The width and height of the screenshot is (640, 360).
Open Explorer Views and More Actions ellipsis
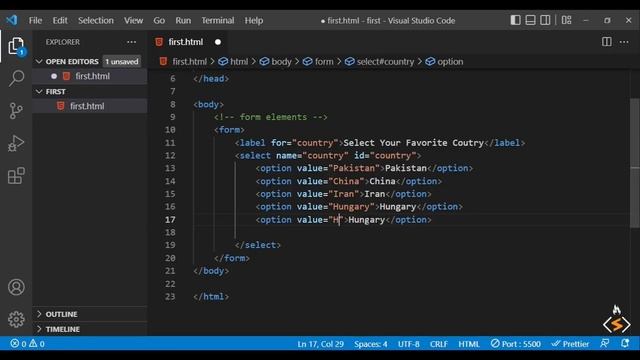[x=131, y=42]
